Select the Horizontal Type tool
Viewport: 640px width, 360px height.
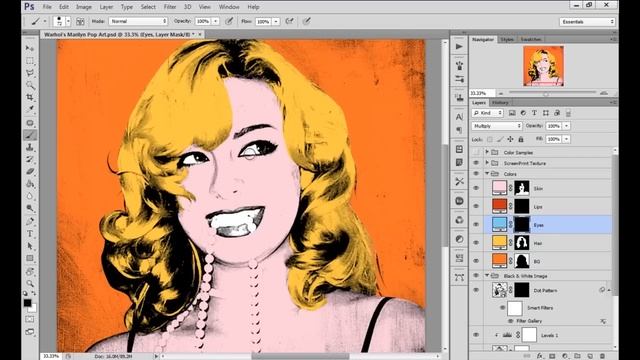coord(29,234)
